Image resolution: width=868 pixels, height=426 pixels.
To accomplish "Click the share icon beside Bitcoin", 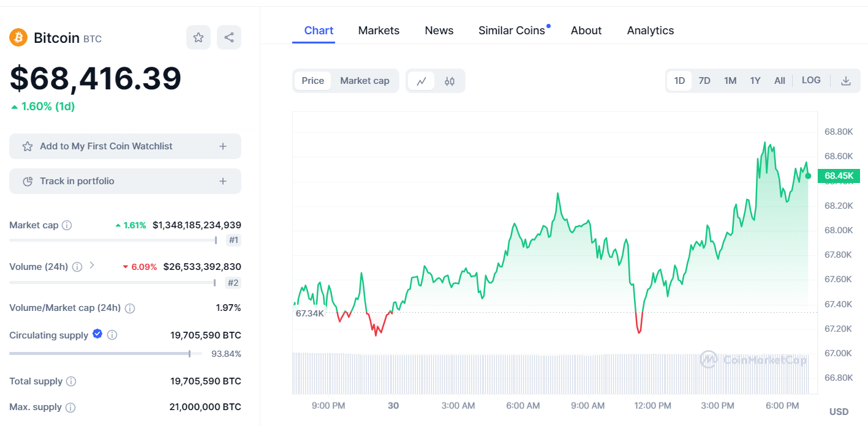I will pos(229,38).
